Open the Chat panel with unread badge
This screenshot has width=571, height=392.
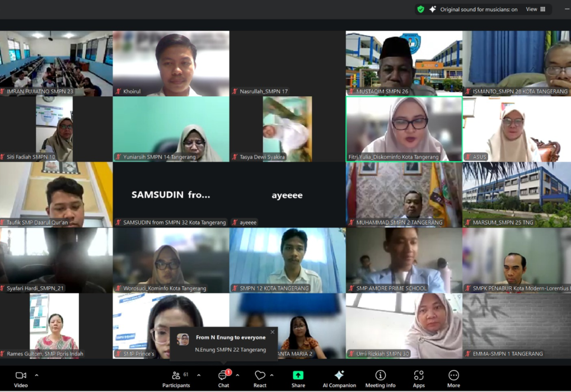click(x=223, y=378)
